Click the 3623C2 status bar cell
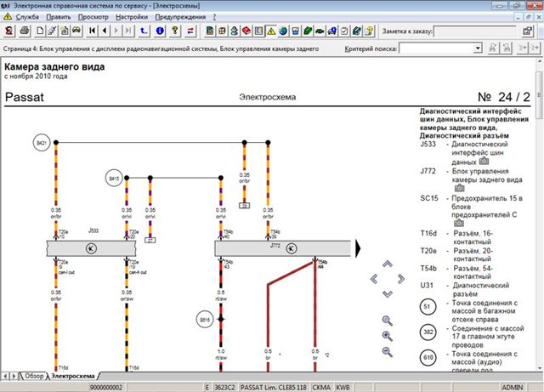Image resolution: width=544 pixels, height=392 pixels. click(224, 387)
